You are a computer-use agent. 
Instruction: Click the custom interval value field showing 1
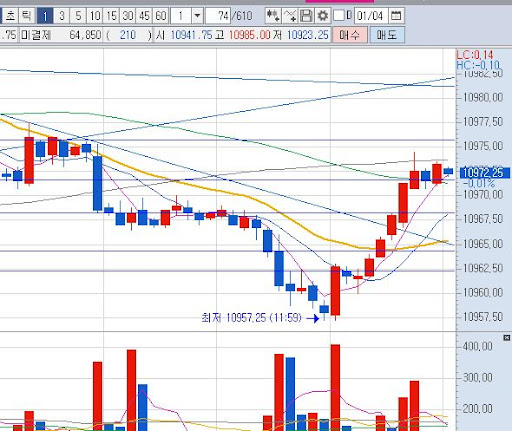coord(181,16)
